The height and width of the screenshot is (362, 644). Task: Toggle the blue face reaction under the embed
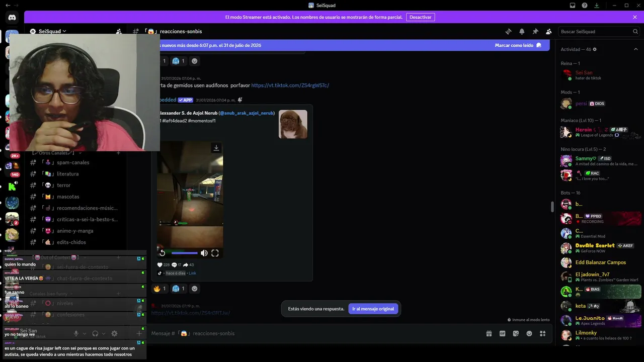[179, 289]
